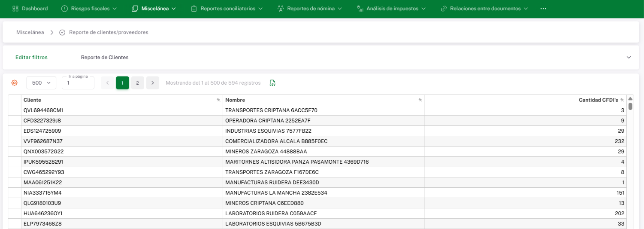Go to page 2 of results

[137, 83]
